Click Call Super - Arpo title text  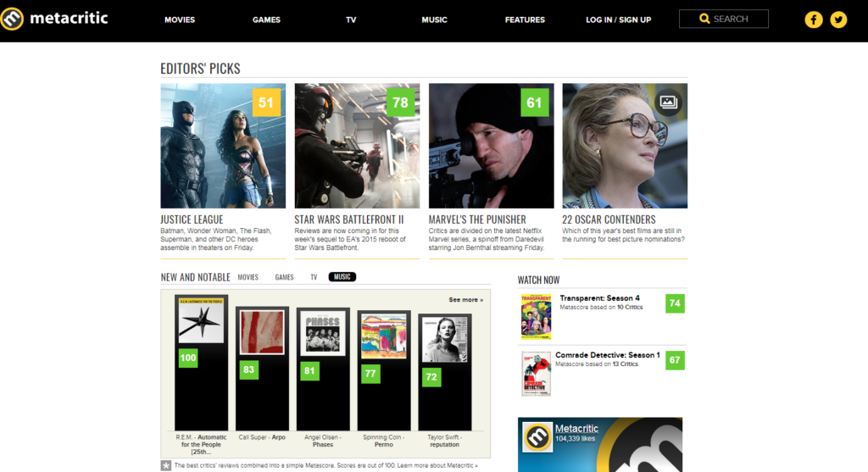click(262, 437)
